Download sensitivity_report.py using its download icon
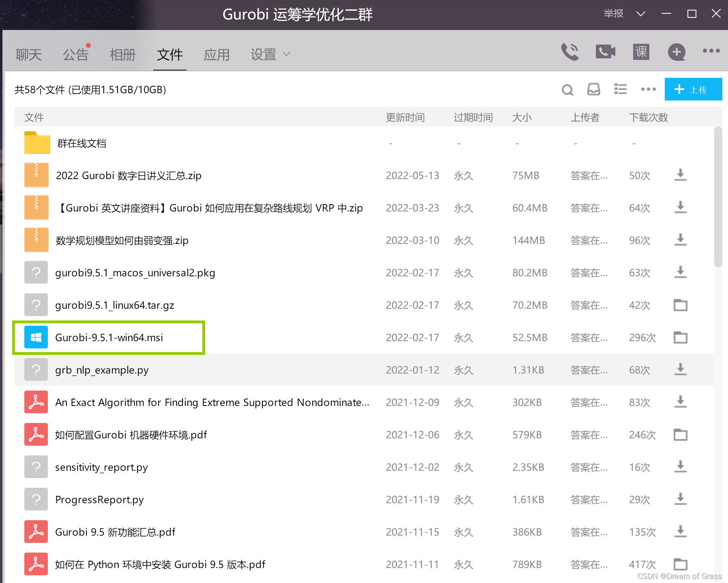Viewport: 728px width, 583px height. [x=680, y=467]
